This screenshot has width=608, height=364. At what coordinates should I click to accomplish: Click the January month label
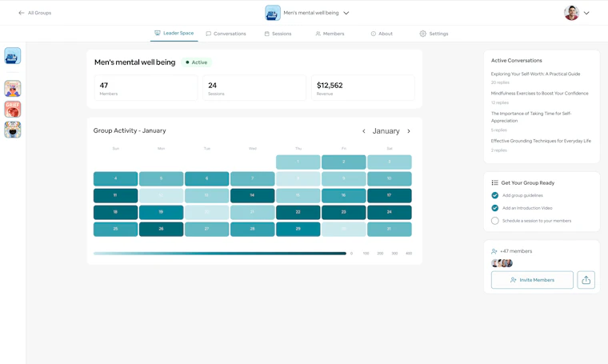click(x=386, y=131)
